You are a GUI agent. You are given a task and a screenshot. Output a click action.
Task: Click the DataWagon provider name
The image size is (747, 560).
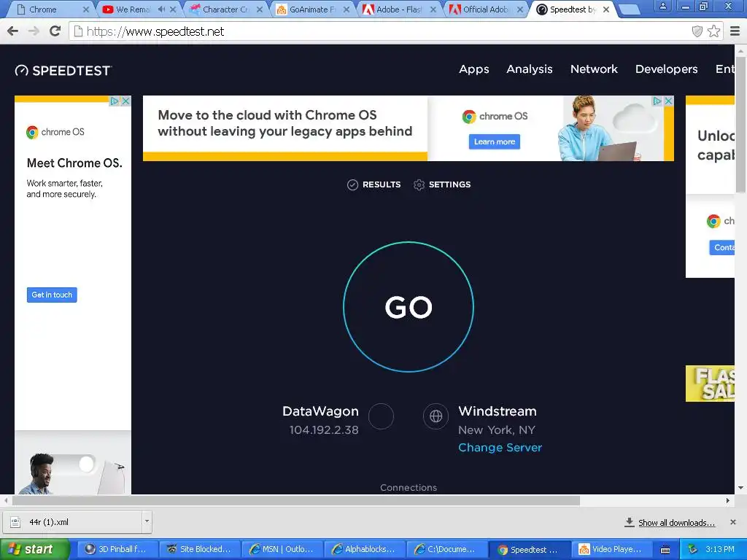pyautogui.click(x=321, y=411)
